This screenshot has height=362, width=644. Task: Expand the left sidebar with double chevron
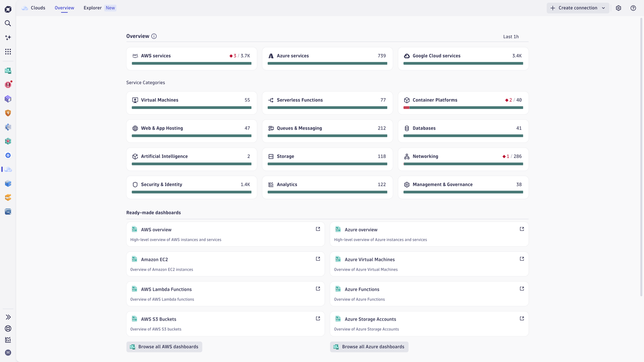(8, 317)
